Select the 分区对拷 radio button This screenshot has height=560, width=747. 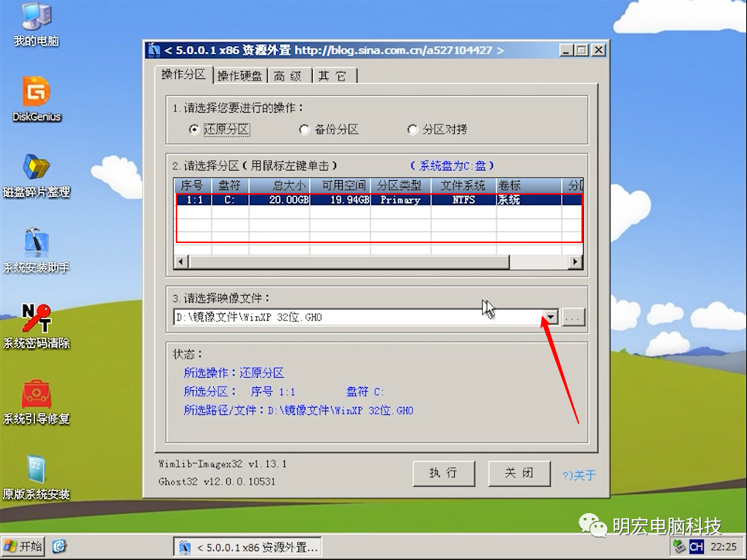coord(413,130)
